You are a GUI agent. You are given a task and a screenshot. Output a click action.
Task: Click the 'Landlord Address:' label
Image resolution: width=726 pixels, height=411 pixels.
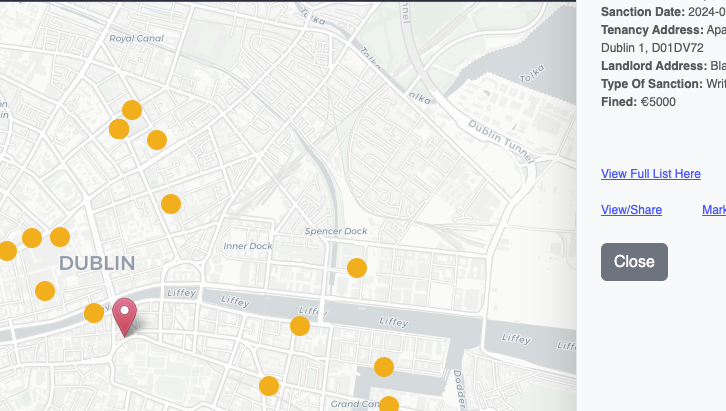[654, 66]
